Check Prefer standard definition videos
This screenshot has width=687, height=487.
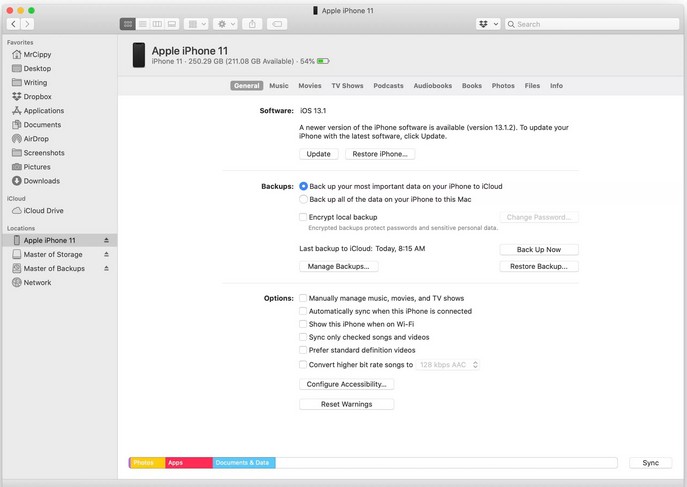click(303, 350)
